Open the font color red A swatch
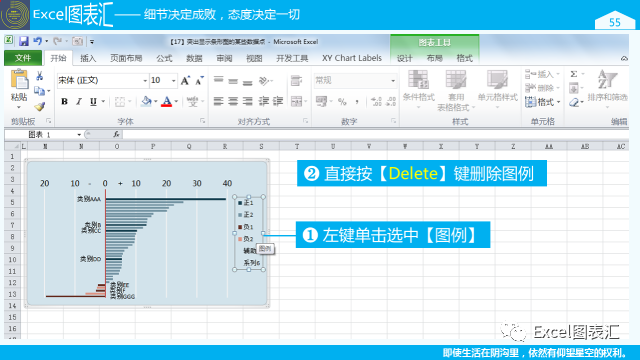Image resolution: width=640 pixels, height=360 pixels. (167, 101)
